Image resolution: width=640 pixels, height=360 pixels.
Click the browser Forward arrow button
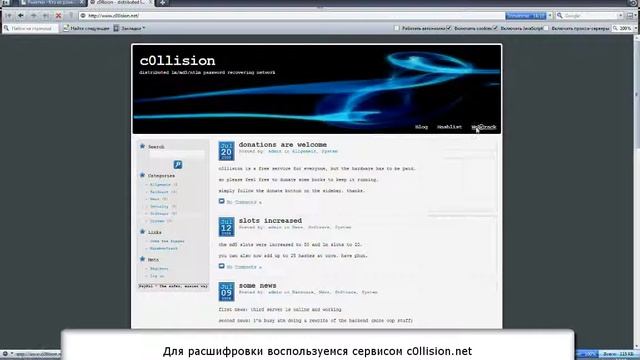click(33, 16)
